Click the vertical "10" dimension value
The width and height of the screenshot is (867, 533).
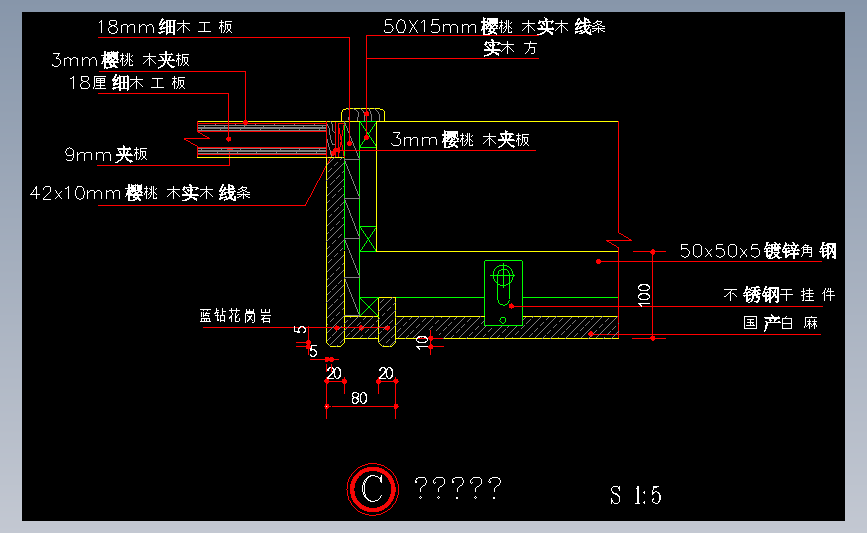422,342
